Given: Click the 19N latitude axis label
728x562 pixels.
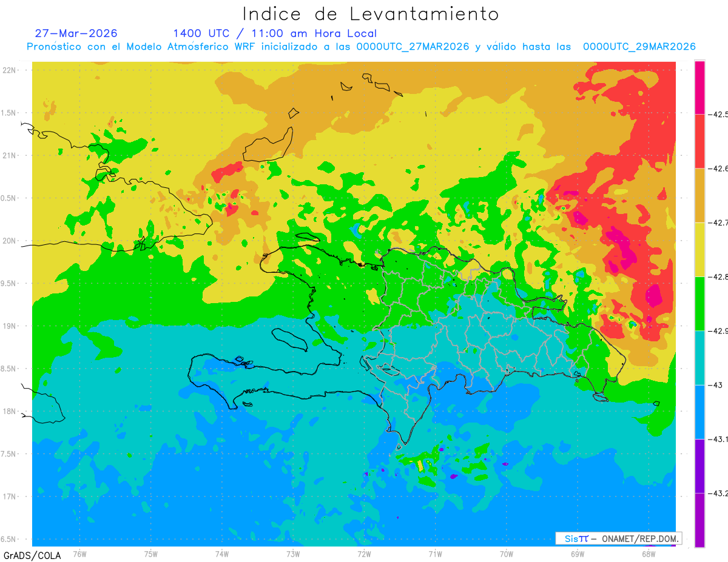Looking at the screenshot, I should click(8, 326).
